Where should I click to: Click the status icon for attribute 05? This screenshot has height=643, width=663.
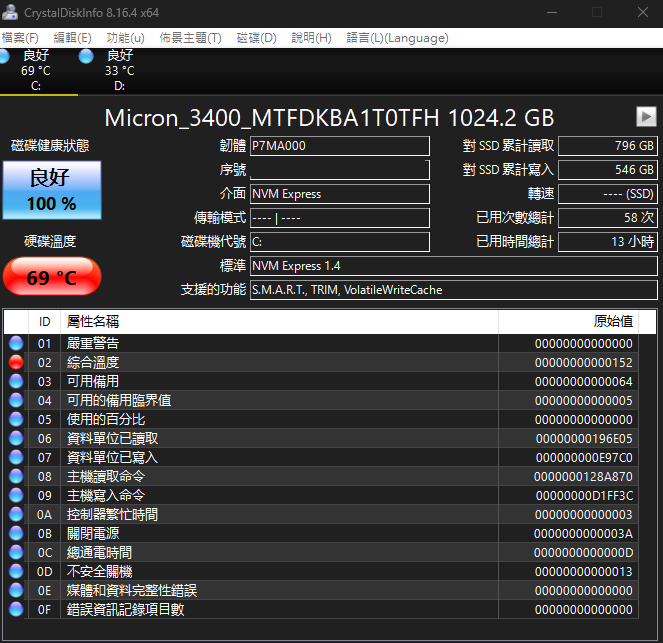(16, 419)
